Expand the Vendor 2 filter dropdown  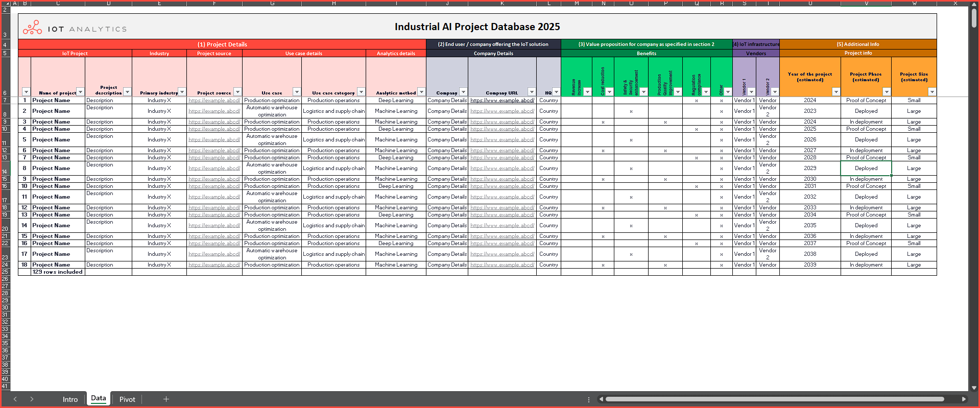coord(775,92)
